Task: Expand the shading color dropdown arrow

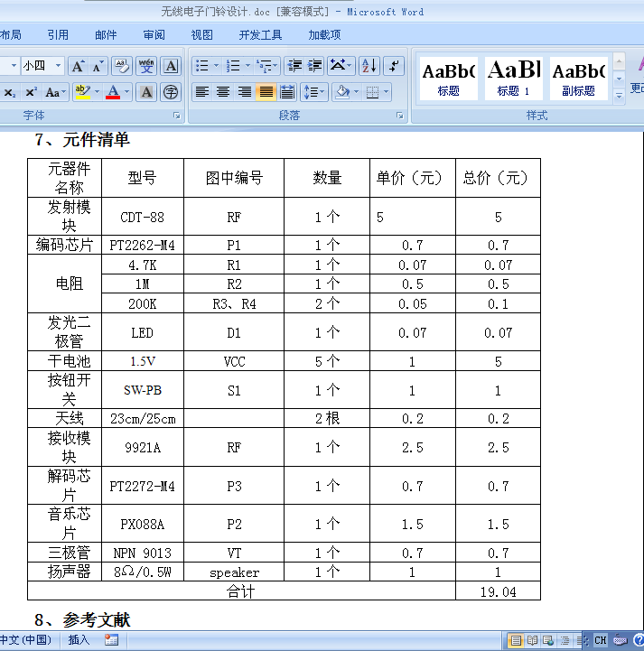Action: 356,92
